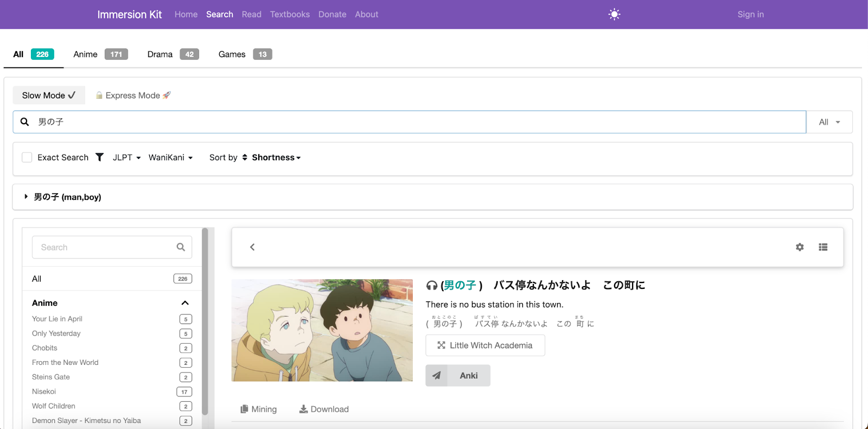Screen dimensions: 868x429
Task: Open the Download tab
Action: pos(324,409)
